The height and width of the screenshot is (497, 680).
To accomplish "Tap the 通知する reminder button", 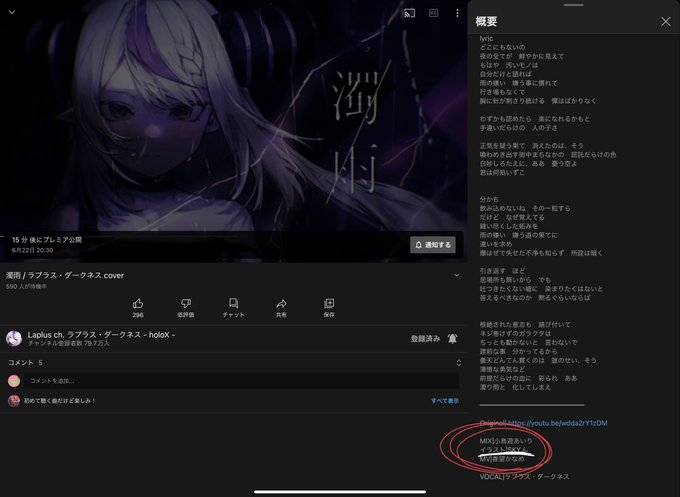I will pyautogui.click(x=433, y=245).
